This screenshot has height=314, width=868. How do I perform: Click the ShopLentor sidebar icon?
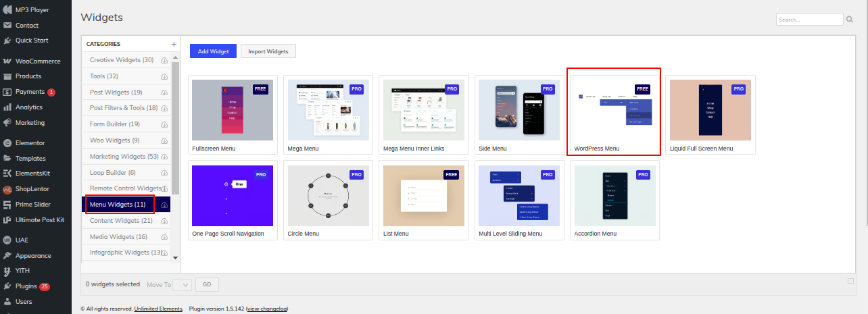[7, 189]
